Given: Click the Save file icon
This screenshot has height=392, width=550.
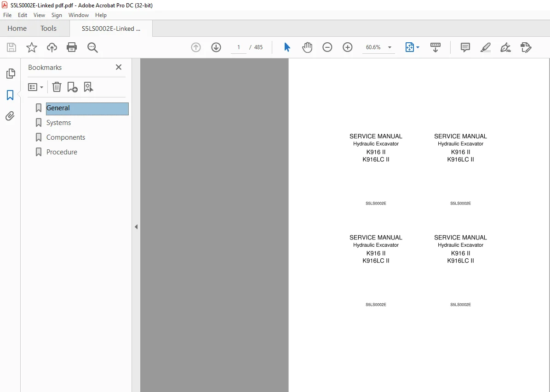Looking at the screenshot, I should (x=11, y=47).
